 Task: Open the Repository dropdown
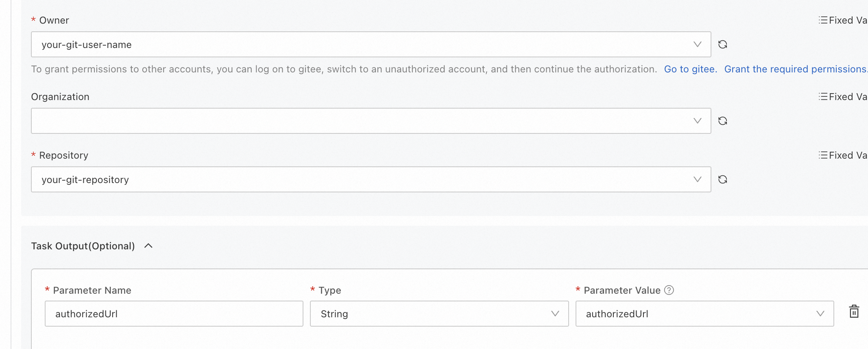pos(697,179)
